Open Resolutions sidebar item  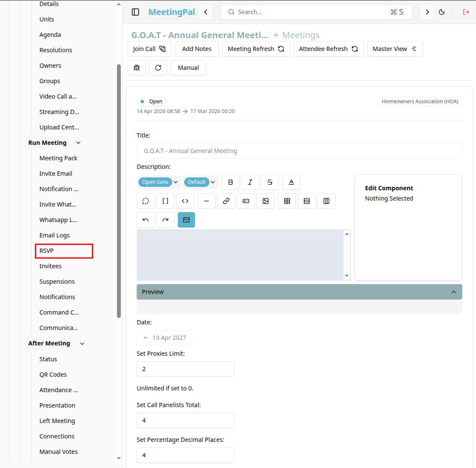pyautogui.click(x=56, y=50)
